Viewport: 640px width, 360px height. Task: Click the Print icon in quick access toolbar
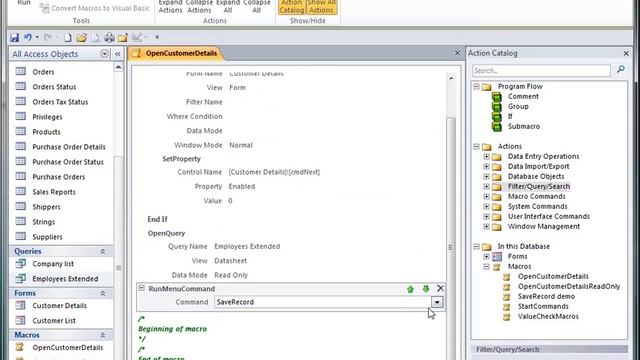click(109, 38)
